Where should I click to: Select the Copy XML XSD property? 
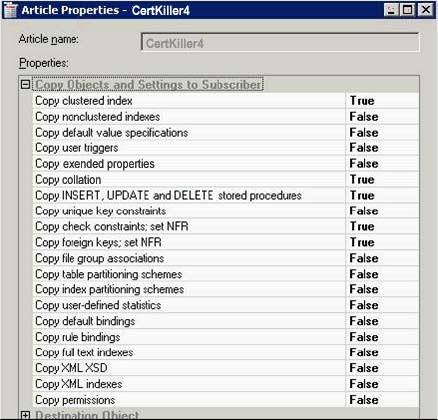tap(71, 368)
